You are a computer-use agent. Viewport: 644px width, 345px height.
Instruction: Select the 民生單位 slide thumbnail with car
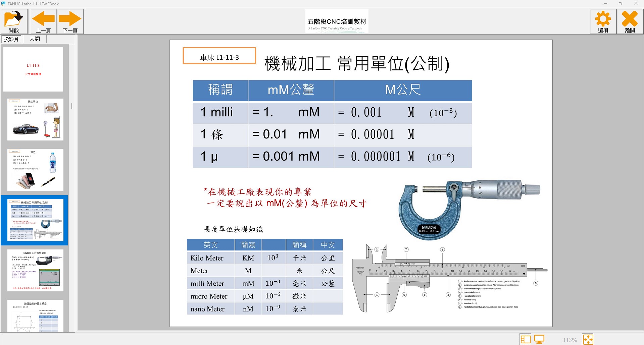tap(35, 119)
